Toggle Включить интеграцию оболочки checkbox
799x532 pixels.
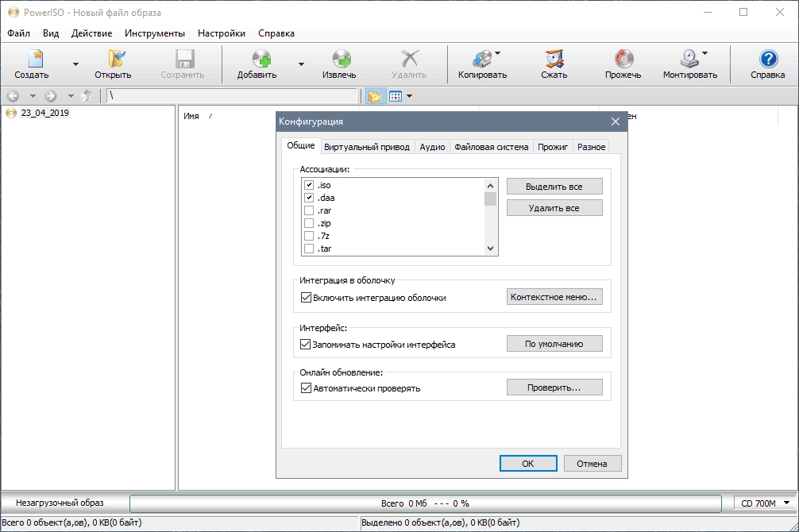(x=307, y=298)
